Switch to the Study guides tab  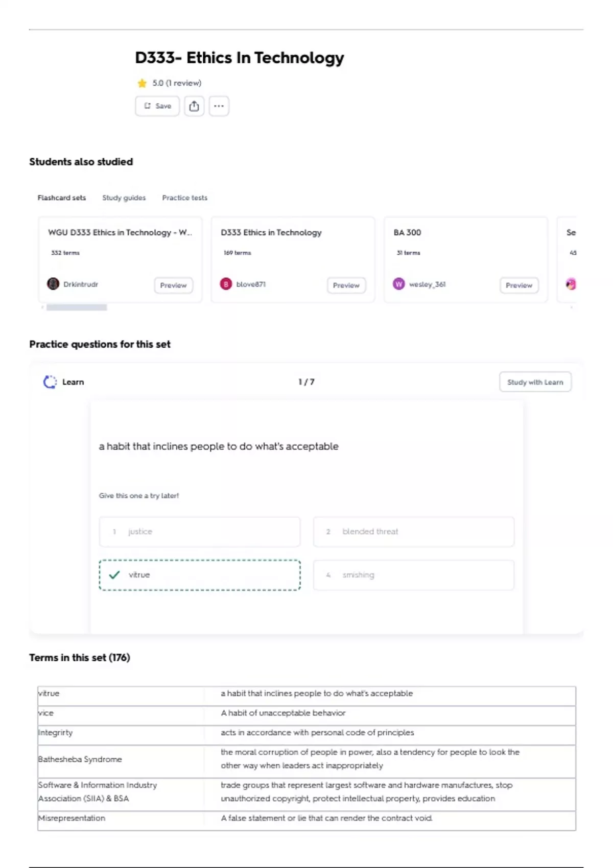(x=124, y=198)
